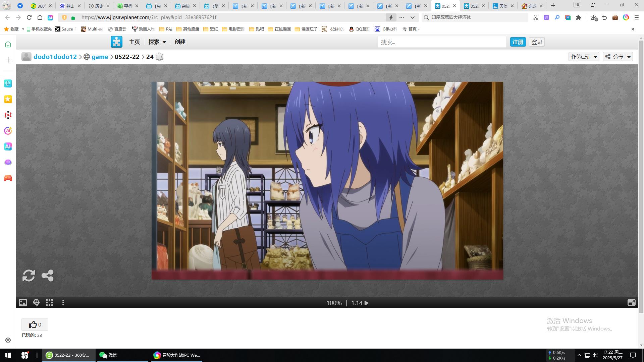Image resolution: width=644 pixels, height=362 pixels.
Task: Click the completed puzzle image
Action: (327, 180)
